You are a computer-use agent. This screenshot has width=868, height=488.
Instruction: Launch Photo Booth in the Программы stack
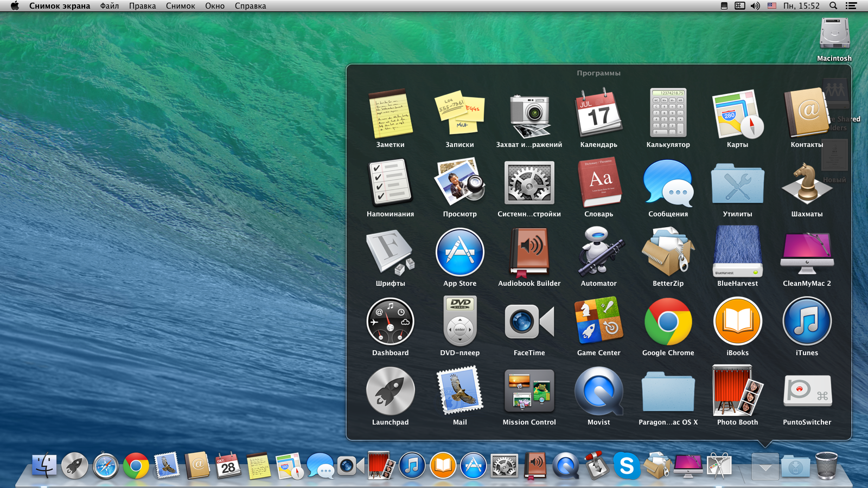point(738,391)
